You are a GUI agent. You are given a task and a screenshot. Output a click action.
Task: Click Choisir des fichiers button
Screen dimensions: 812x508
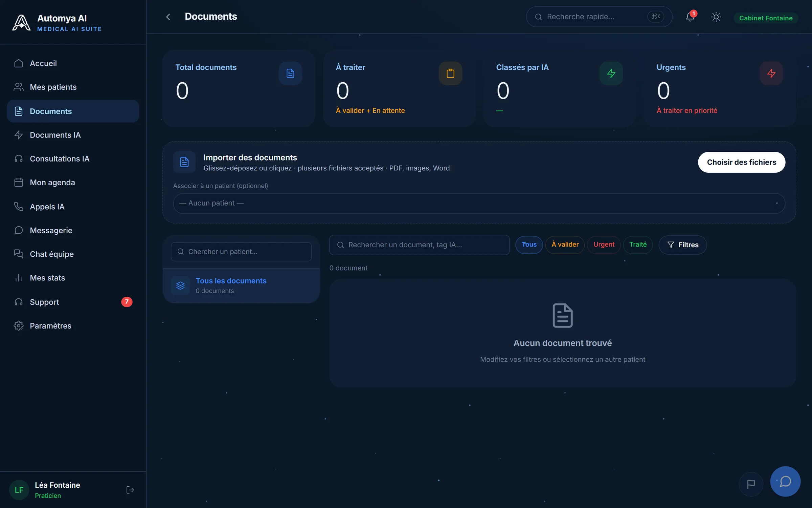(x=741, y=162)
